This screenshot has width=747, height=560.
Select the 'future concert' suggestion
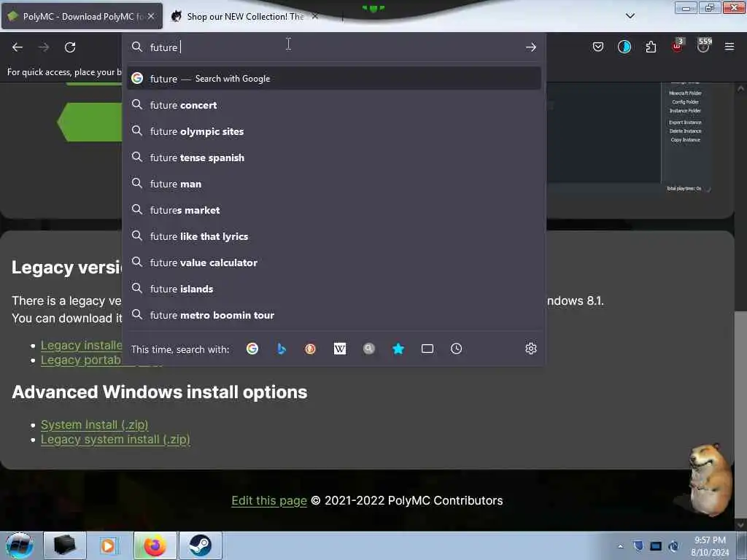tap(333, 105)
